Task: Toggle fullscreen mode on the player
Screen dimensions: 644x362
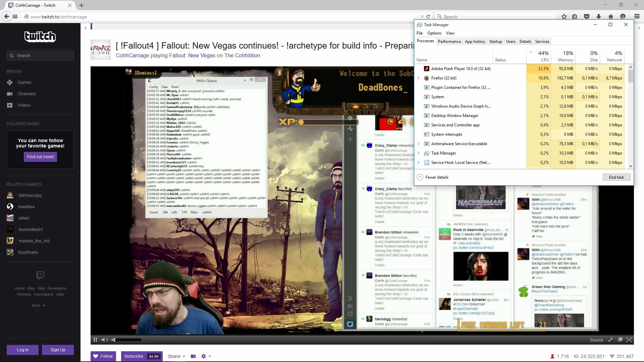Action: (x=629, y=340)
